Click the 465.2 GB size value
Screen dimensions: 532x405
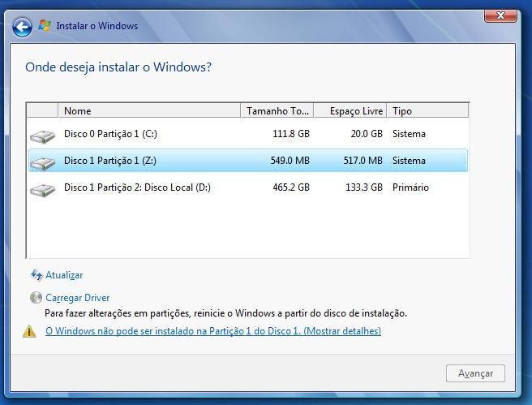pos(291,187)
